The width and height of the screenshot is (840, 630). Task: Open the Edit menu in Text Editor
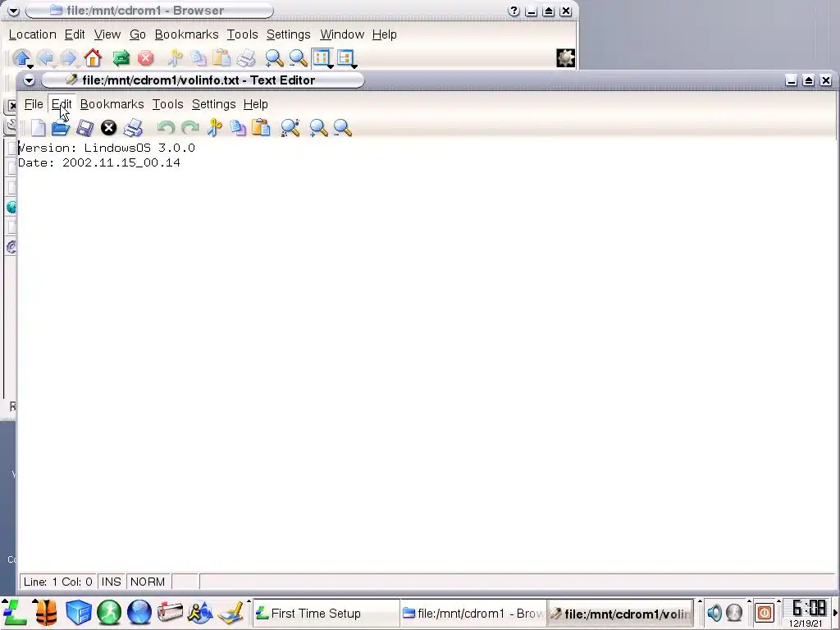click(x=62, y=104)
